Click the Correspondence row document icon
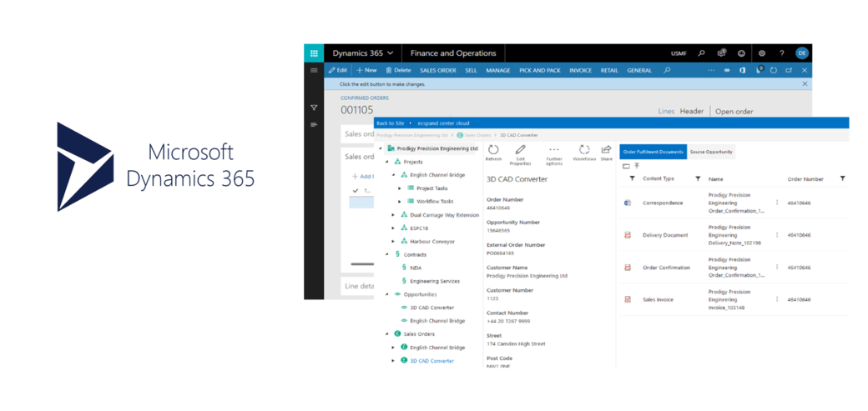Image resolution: width=868 pixels, height=411 pixels. coord(628,203)
